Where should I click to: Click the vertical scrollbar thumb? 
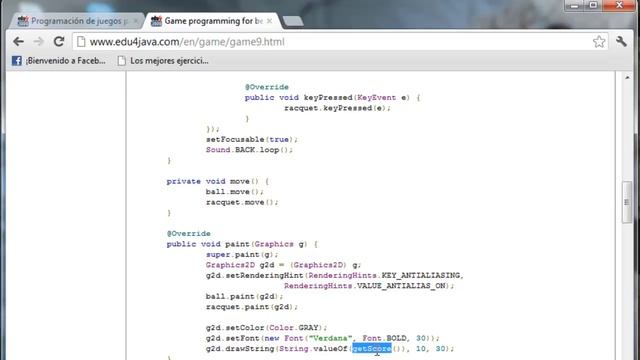[x=627, y=202]
